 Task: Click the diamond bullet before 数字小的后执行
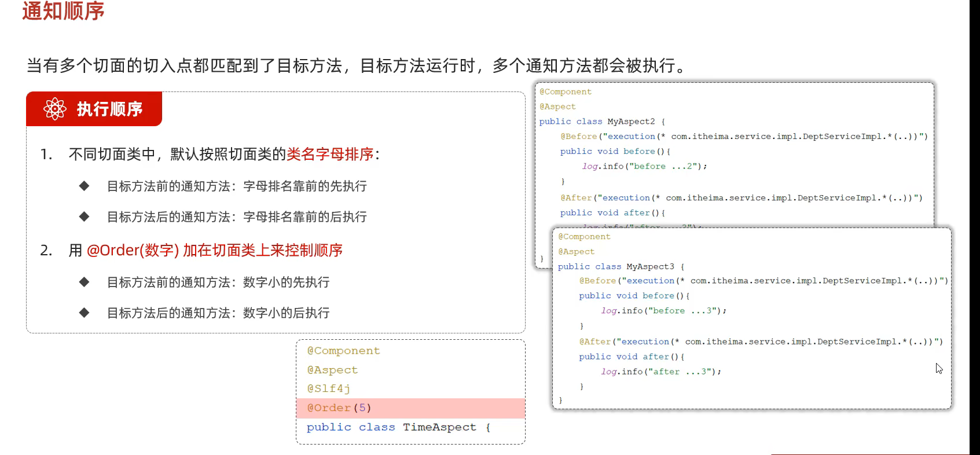pyautogui.click(x=85, y=313)
